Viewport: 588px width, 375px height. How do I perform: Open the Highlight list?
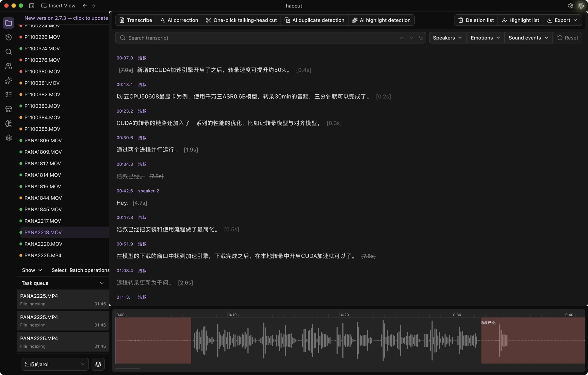pos(520,20)
